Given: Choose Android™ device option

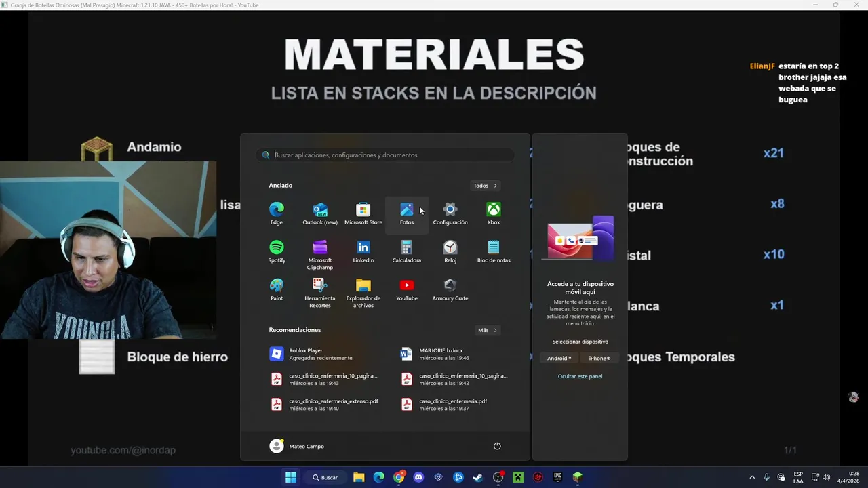Looking at the screenshot, I should [559, 358].
